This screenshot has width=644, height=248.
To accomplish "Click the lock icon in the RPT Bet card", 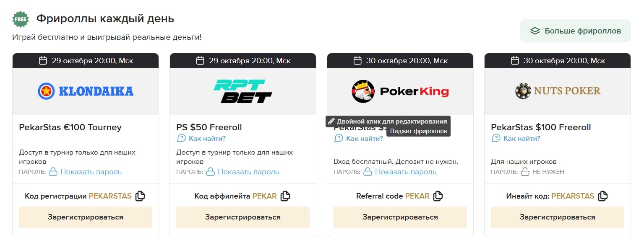I will pyautogui.click(x=210, y=172).
